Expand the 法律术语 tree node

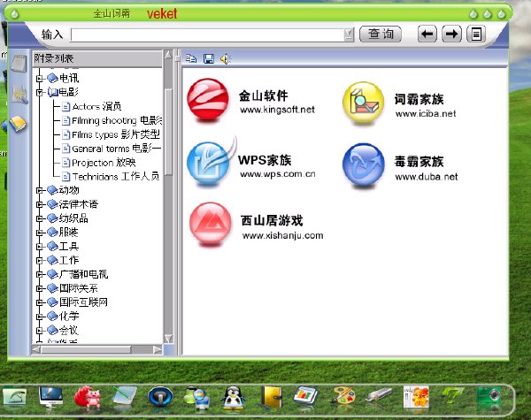[40, 204]
